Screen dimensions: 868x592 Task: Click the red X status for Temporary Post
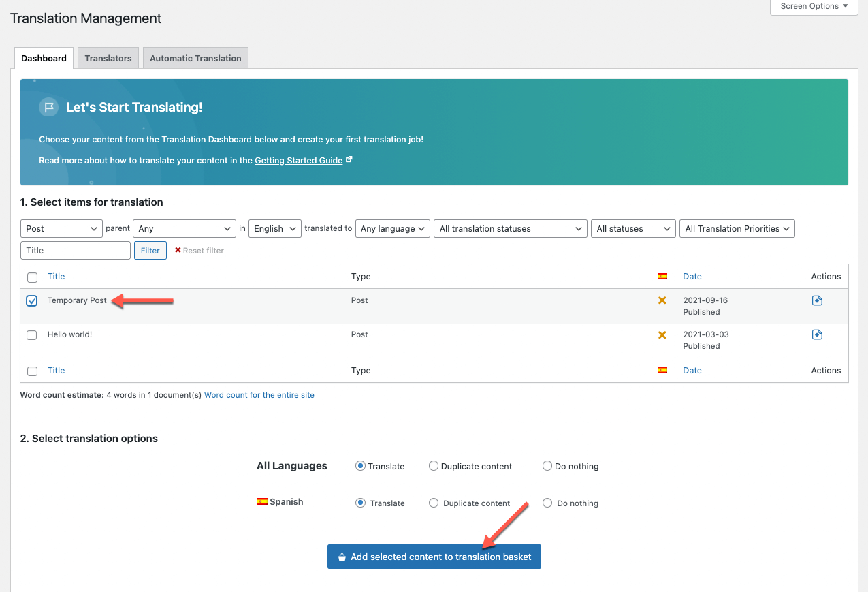tap(662, 300)
